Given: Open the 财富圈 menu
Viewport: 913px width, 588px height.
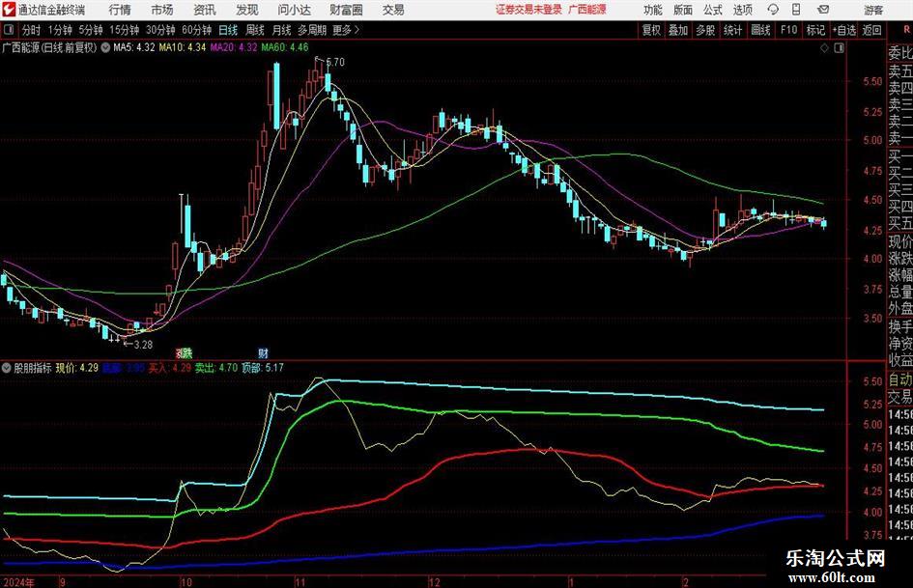Looking at the screenshot, I should (x=346, y=10).
